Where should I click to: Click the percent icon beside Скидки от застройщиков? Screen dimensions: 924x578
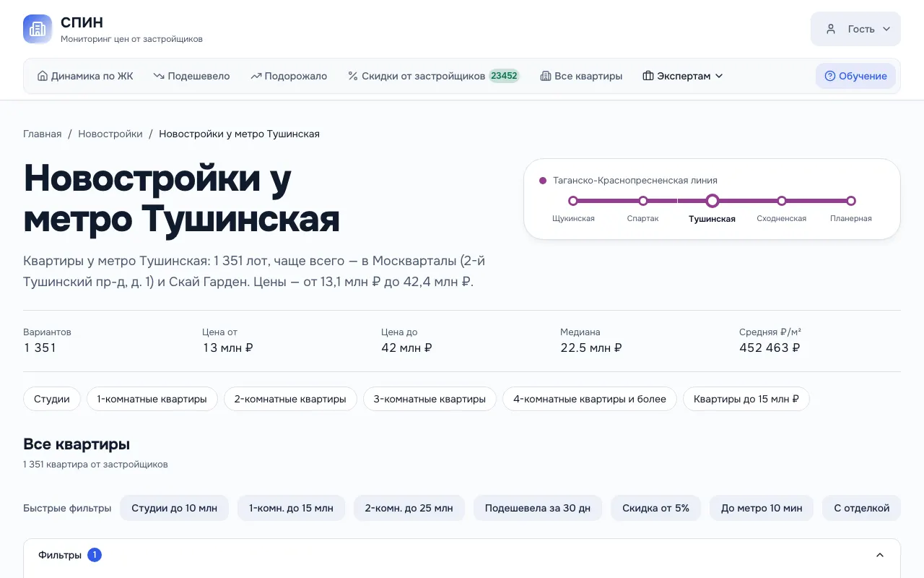(353, 76)
